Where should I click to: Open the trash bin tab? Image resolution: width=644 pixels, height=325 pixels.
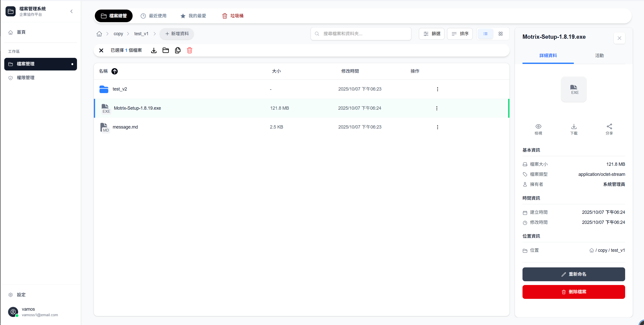tap(233, 16)
